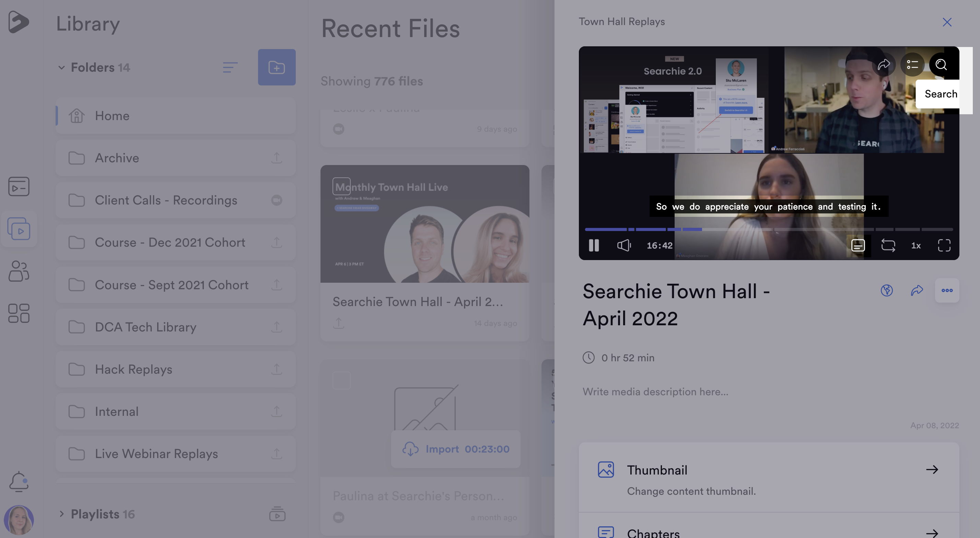Mute the video volume
Viewport: 980px width, 538px height.
624,245
